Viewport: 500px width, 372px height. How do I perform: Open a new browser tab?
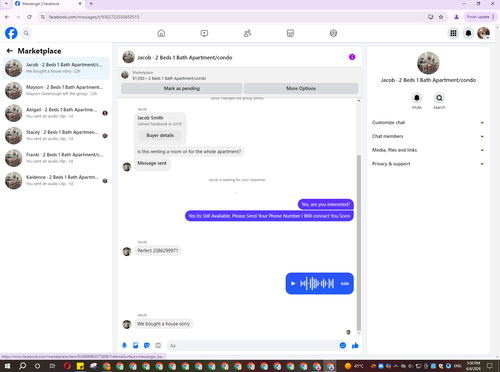tap(91, 4)
